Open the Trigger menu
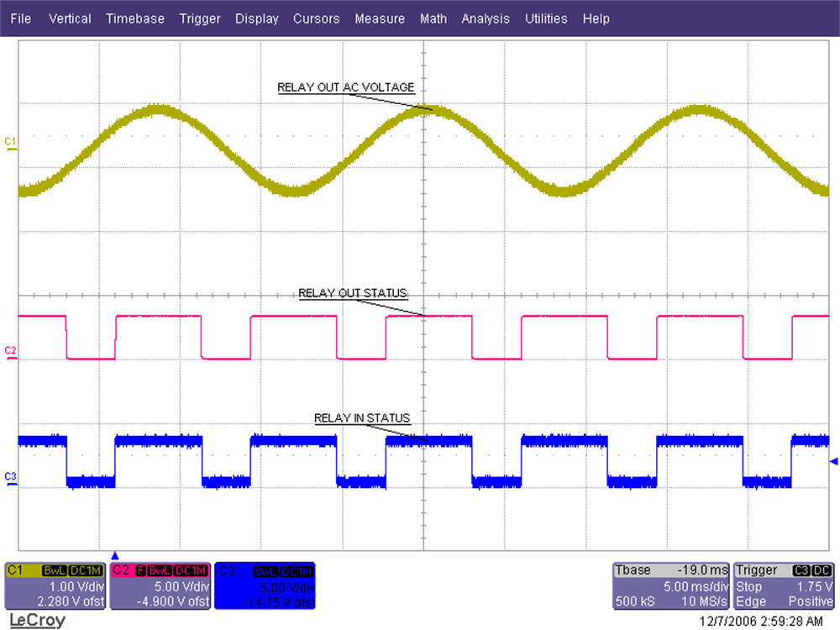 200,18
